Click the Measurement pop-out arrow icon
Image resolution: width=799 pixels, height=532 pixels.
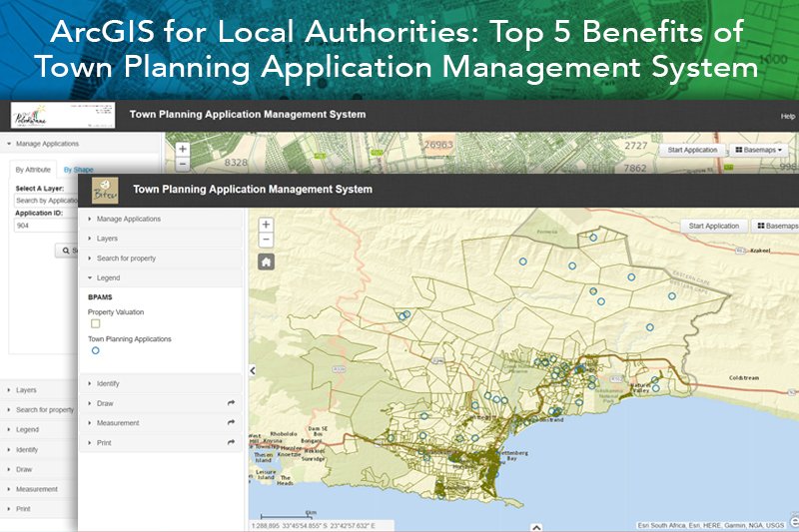click(231, 422)
